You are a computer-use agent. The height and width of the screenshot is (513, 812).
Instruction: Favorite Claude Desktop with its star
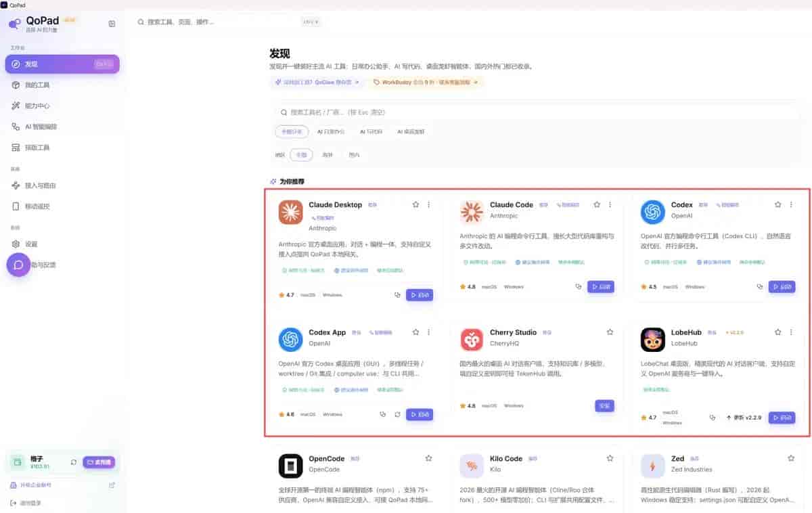pos(415,204)
